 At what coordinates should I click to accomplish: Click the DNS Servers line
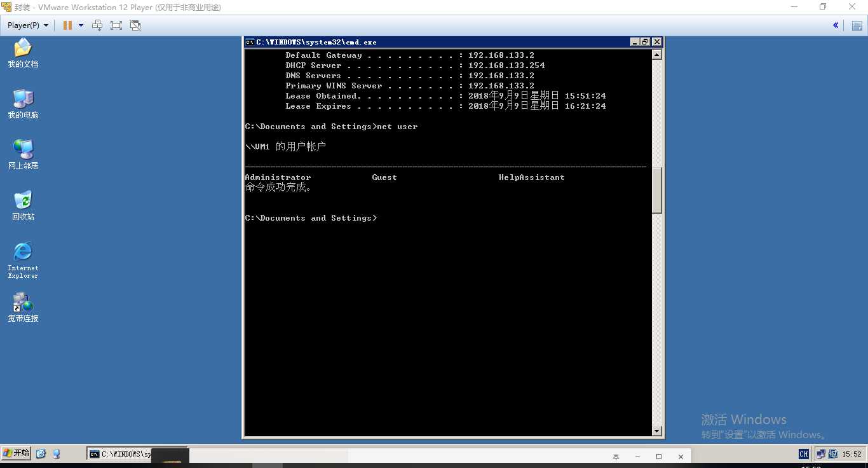(x=410, y=76)
